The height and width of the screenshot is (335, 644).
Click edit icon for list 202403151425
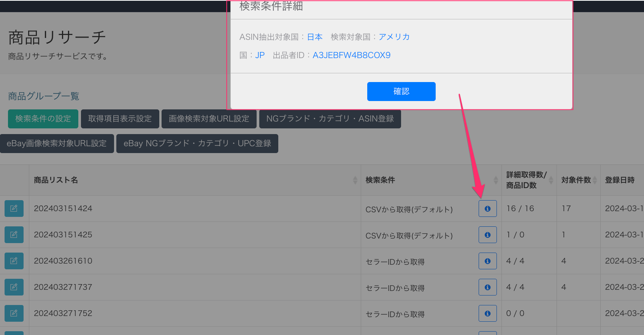click(14, 235)
